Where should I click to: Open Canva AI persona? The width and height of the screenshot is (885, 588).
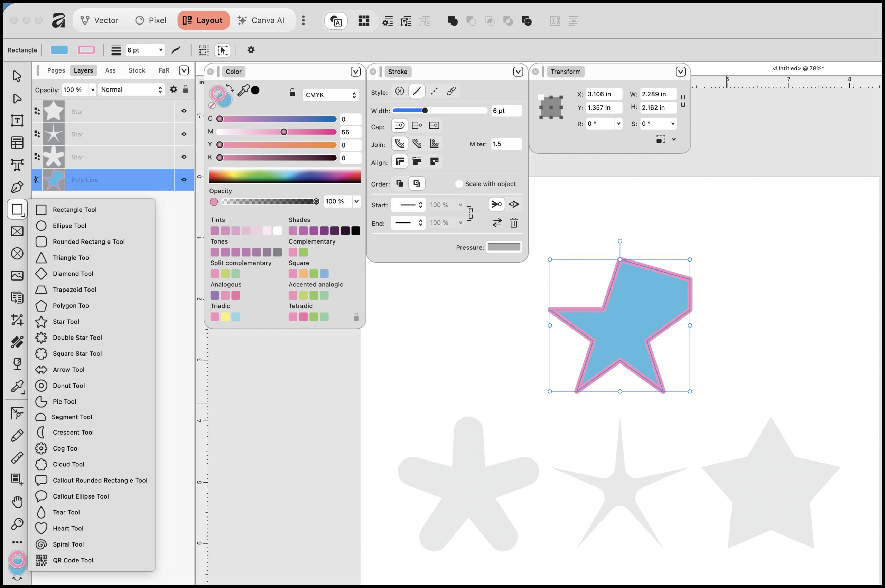pyautogui.click(x=261, y=20)
